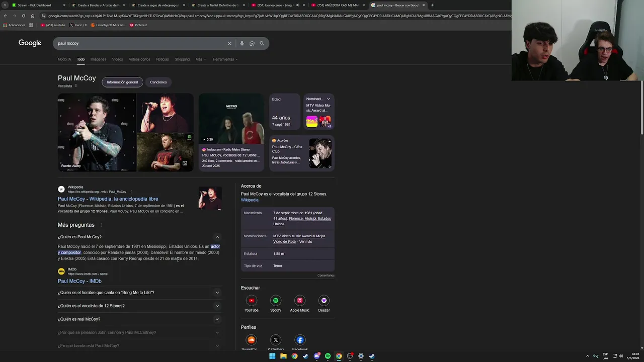
Task: Collapse '¿Quién es Paul McCoy?' question
Action: 217,237
